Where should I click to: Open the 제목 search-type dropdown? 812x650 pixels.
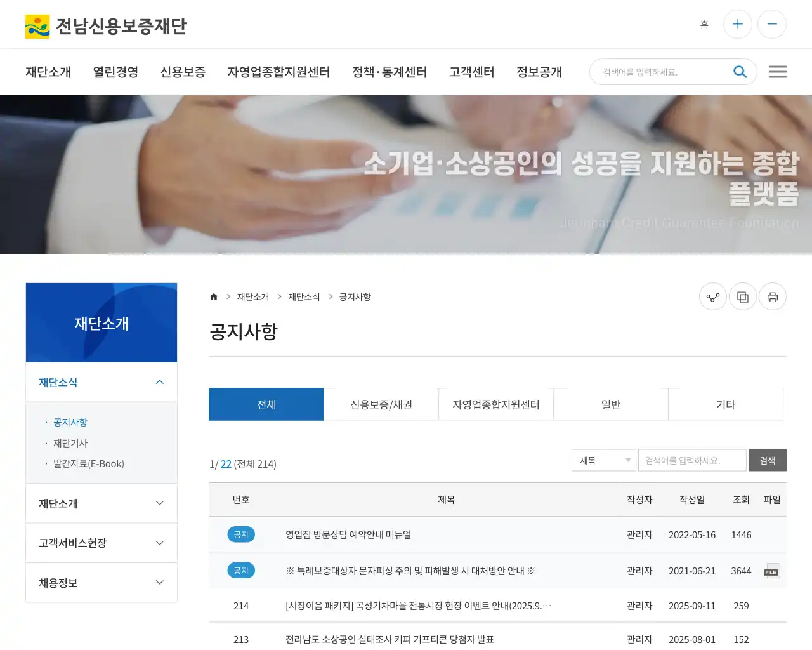pyautogui.click(x=604, y=460)
